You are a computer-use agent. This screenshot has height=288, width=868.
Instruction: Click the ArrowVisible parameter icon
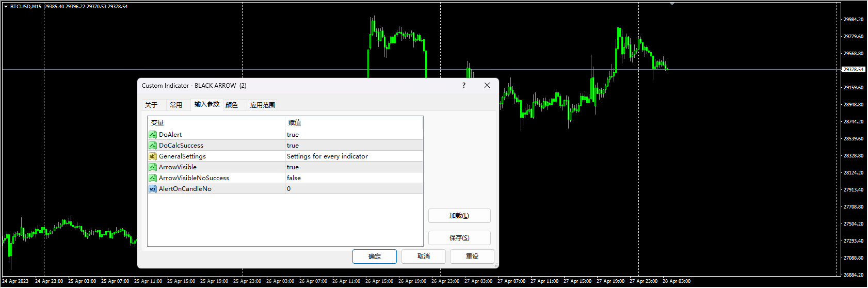152,167
